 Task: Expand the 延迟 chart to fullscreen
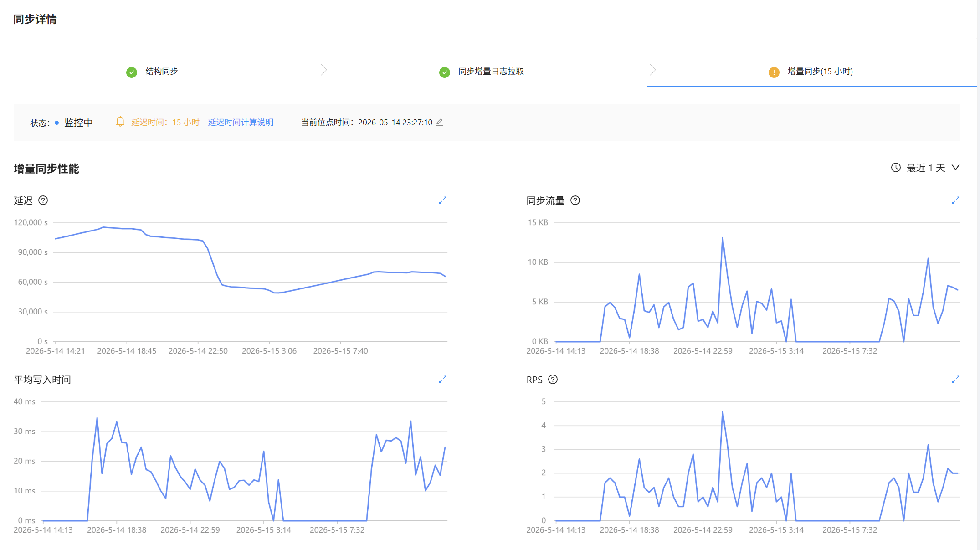[442, 200]
